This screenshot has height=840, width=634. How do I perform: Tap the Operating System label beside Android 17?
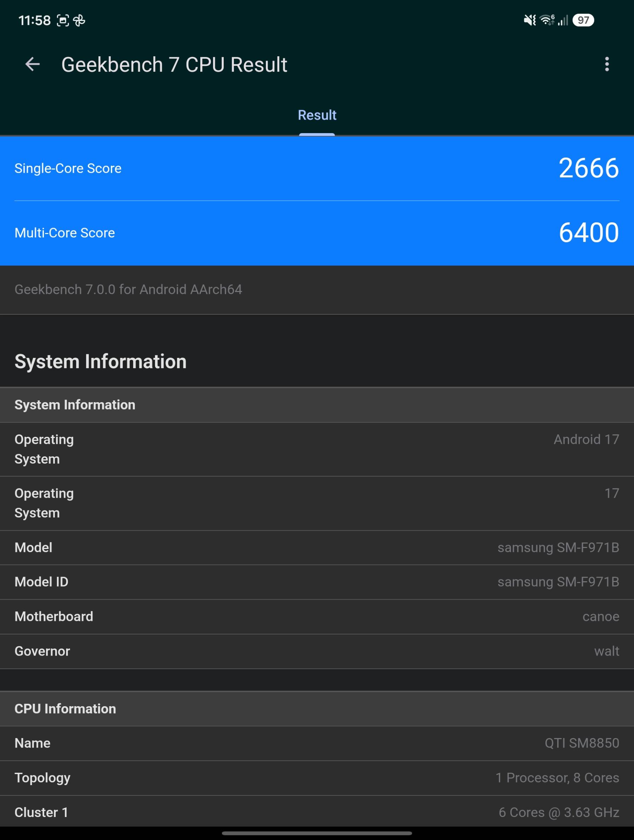(x=44, y=449)
